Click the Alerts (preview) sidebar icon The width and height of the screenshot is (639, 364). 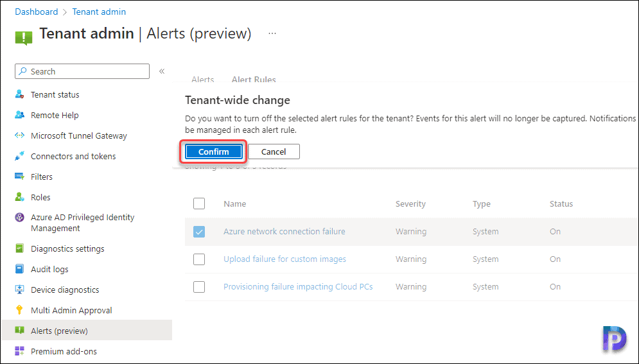(x=19, y=330)
